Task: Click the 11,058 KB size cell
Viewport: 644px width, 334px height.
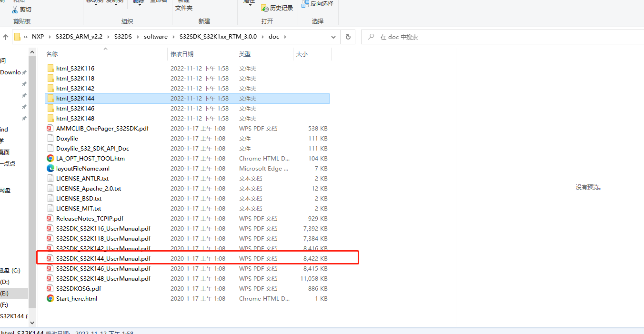Action: click(314, 278)
